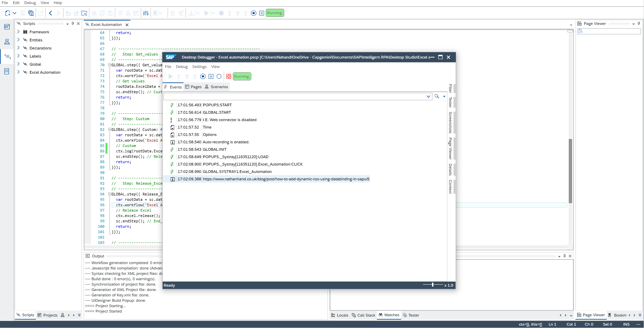Image resolution: width=644 pixels, height=328 pixels.
Task: Click the green Running button in main toolbar
Action: [275, 13]
